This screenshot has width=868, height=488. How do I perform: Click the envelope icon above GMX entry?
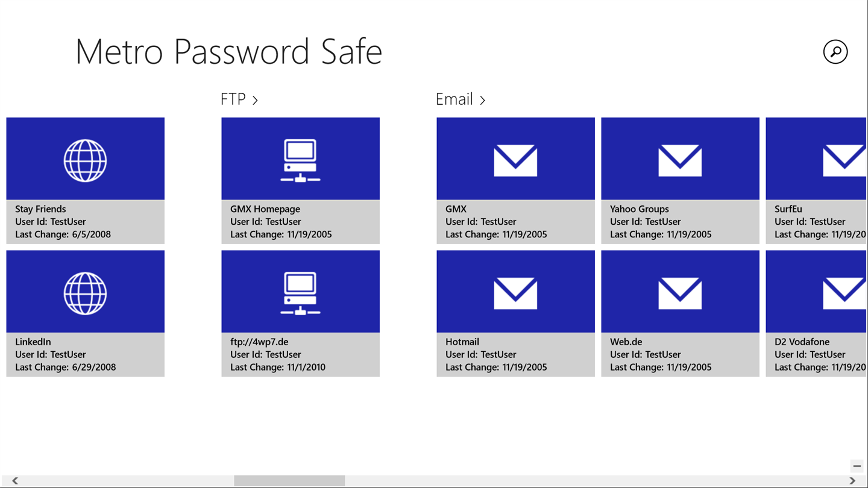pos(515,160)
